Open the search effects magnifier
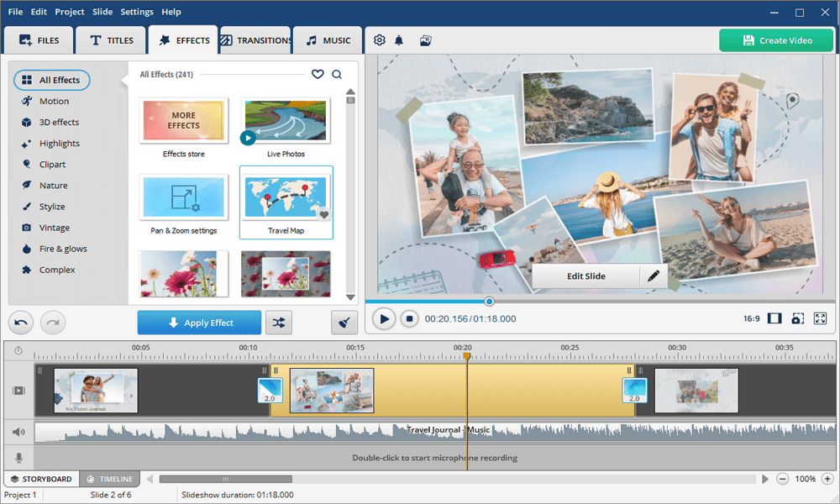This screenshot has height=504, width=840. 337,75
